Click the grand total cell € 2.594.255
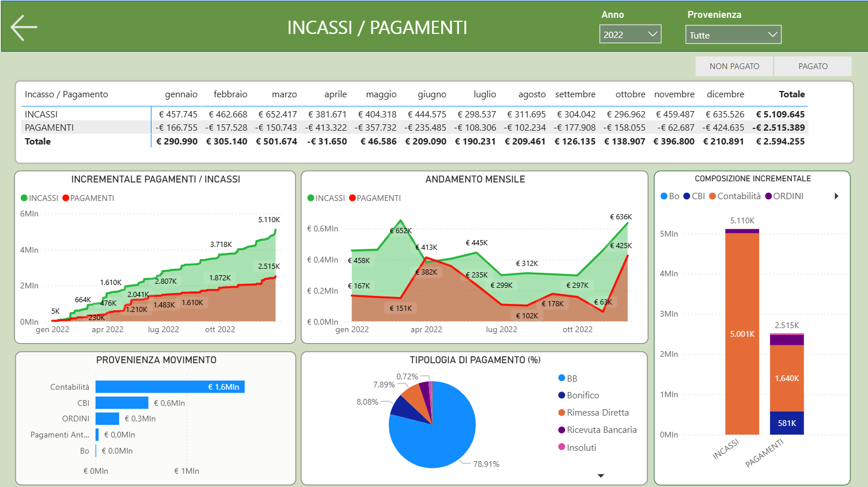This screenshot has height=487, width=868. click(780, 142)
